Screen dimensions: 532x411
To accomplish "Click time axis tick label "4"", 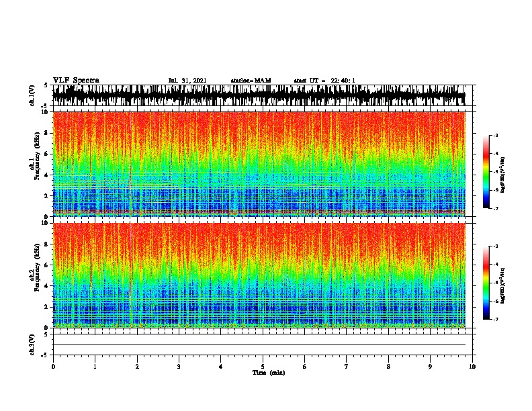I will (x=221, y=367).
